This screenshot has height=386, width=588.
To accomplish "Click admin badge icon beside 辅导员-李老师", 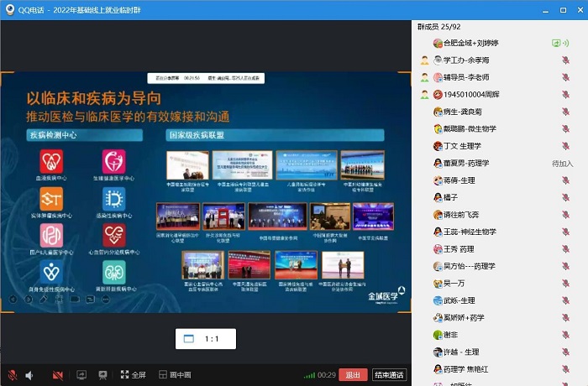I will point(425,77).
